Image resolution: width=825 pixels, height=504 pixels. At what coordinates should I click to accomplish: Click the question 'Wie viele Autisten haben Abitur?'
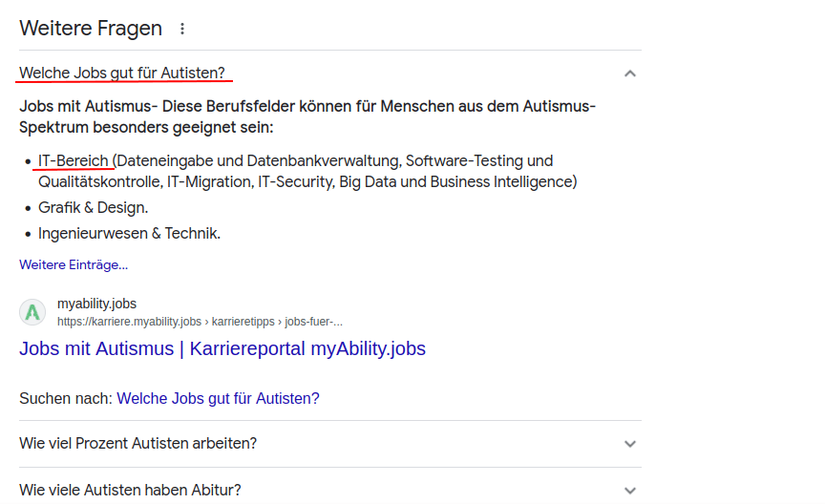click(x=130, y=490)
